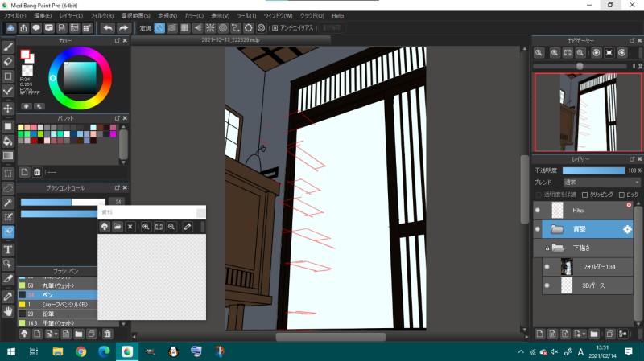Enable the Protect Alpha checkbox
Screen dimensions: 644x361
[539, 195]
